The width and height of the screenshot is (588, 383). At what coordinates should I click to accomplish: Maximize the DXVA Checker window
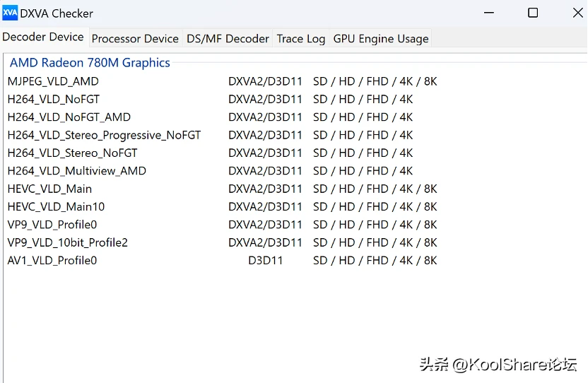533,13
